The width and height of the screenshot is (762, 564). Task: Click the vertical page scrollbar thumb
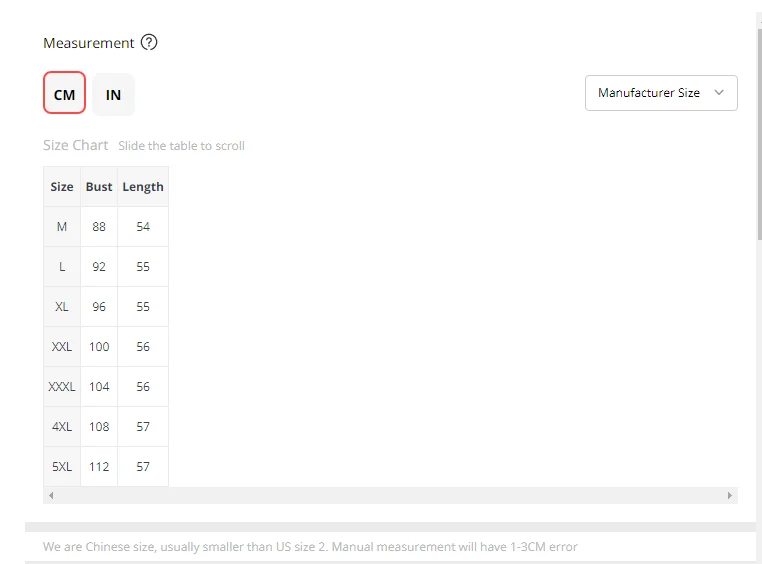click(x=759, y=134)
